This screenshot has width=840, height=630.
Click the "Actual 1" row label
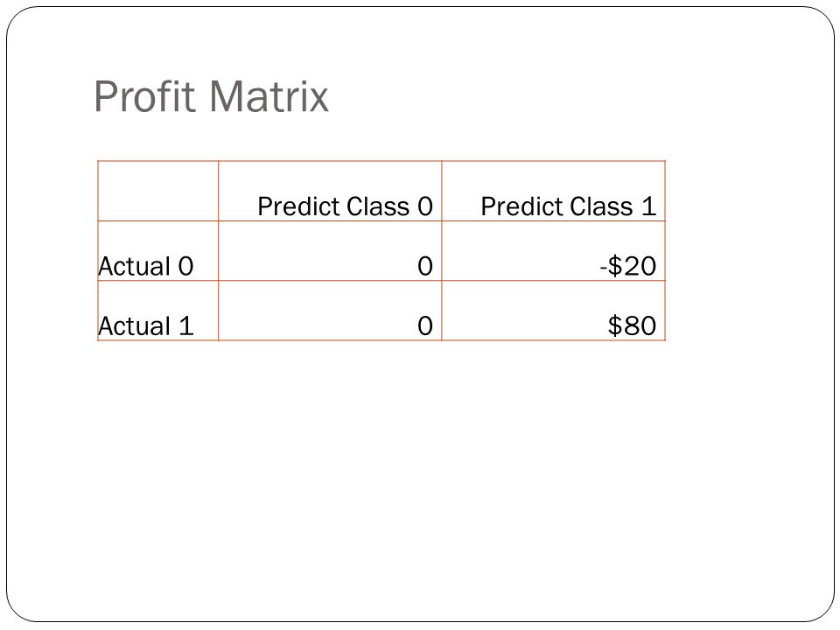coord(146,326)
